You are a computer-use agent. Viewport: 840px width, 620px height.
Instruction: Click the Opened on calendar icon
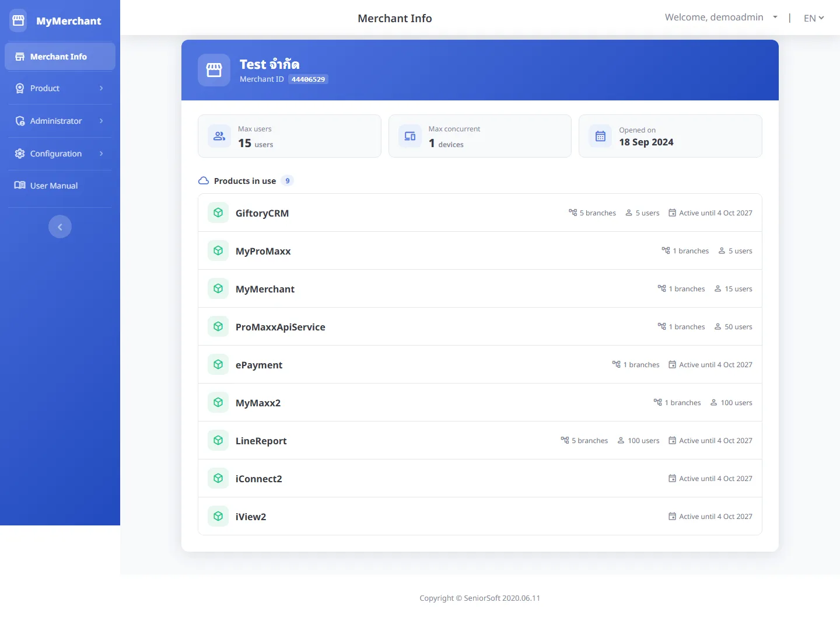pos(600,136)
